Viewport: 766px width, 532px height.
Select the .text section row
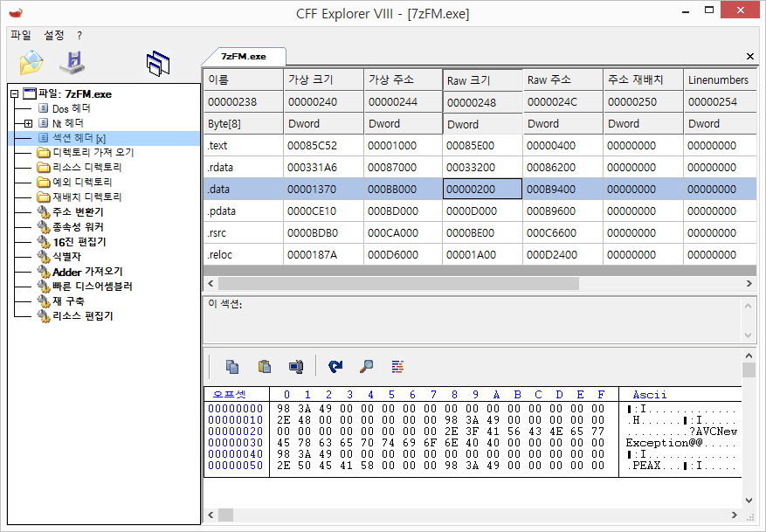pyautogui.click(x=480, y=146)
